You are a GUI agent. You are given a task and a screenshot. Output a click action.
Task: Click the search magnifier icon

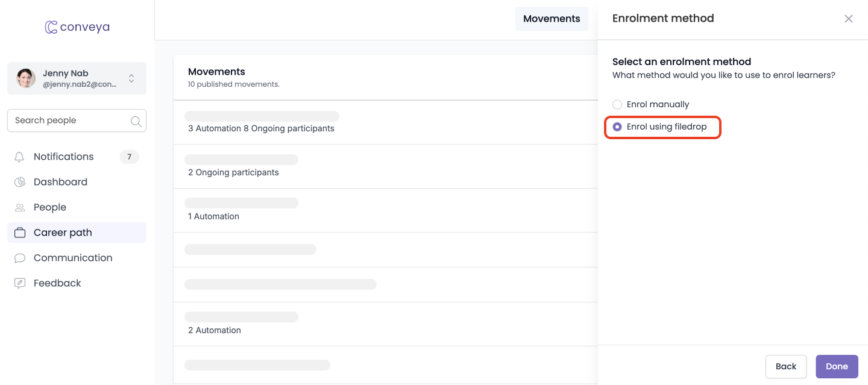point(136,121)
